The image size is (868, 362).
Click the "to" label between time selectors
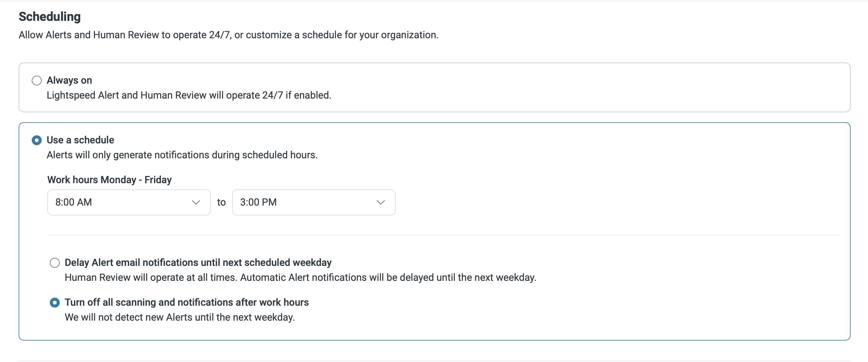222,202
